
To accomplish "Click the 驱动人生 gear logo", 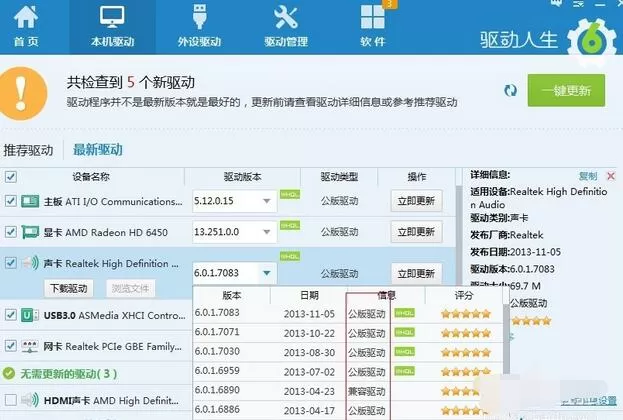I will (592, 40).
